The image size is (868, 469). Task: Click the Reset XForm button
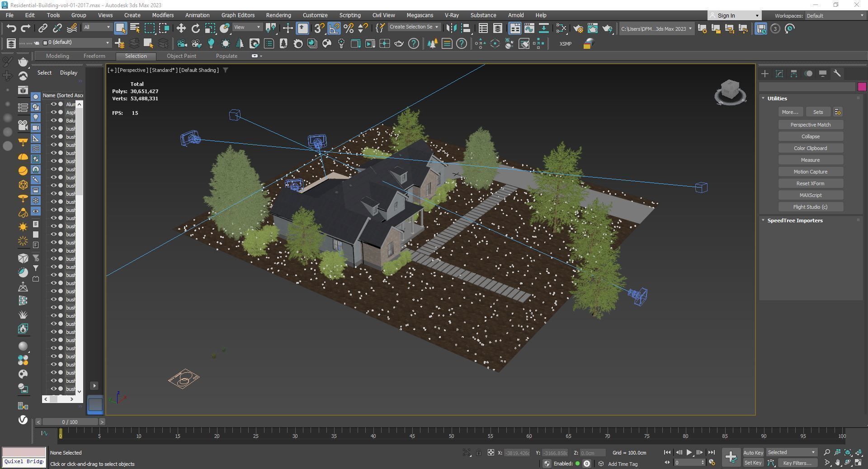click(810, 183)
